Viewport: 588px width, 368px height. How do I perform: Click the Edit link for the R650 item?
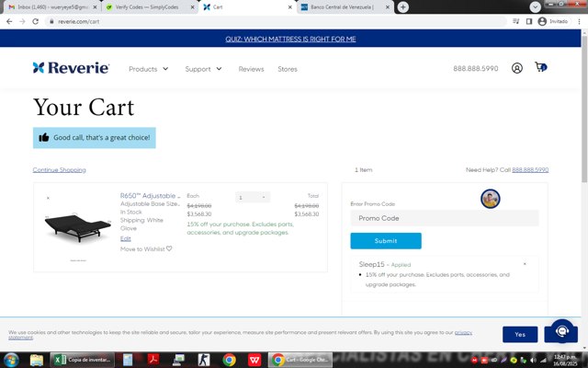[126, 238]
